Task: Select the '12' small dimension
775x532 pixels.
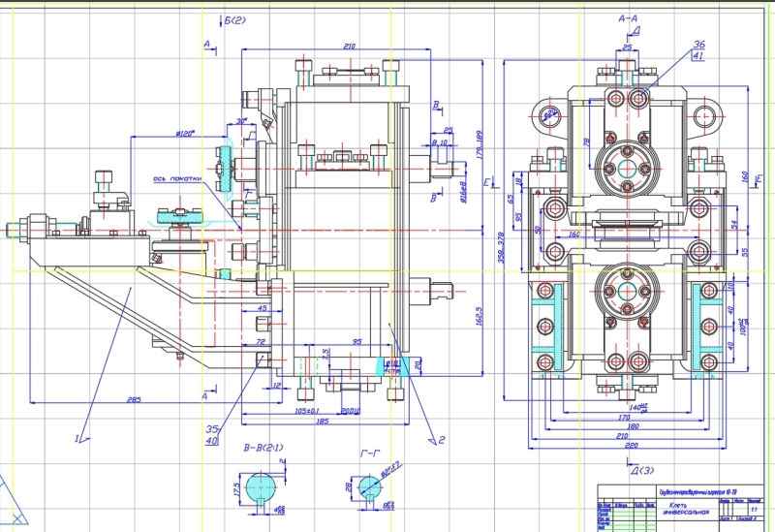Action: [276, 386]
